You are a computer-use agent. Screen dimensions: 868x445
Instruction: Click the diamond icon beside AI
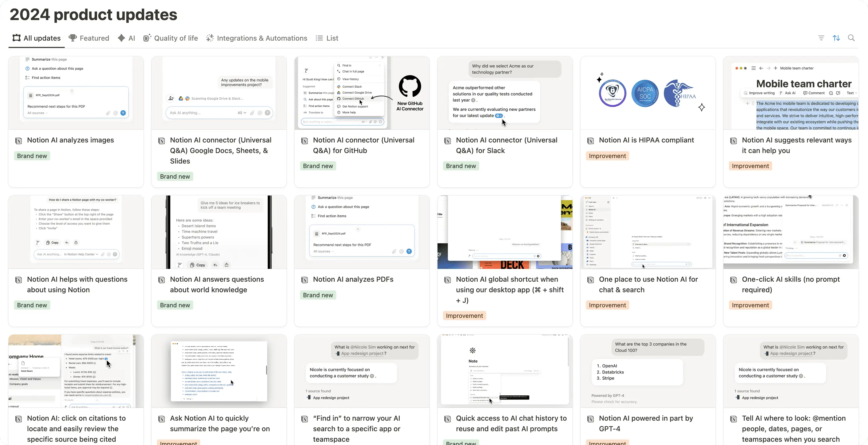121,38
